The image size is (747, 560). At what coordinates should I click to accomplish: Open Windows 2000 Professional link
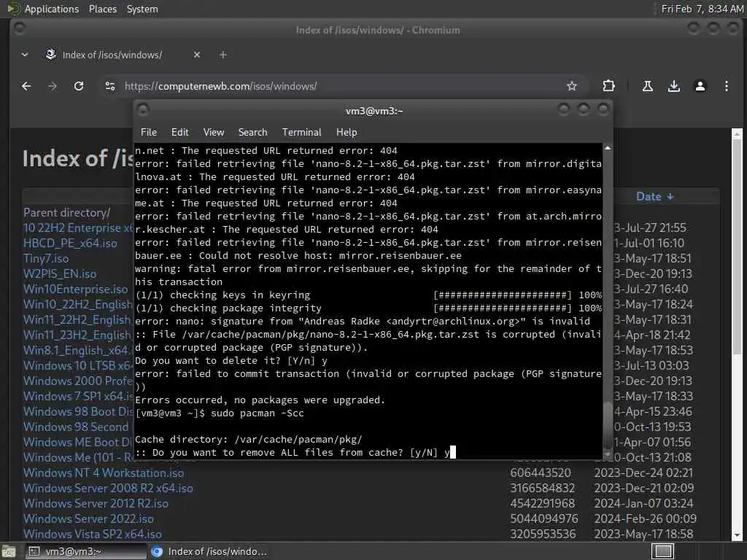click(x=77, y=381)
